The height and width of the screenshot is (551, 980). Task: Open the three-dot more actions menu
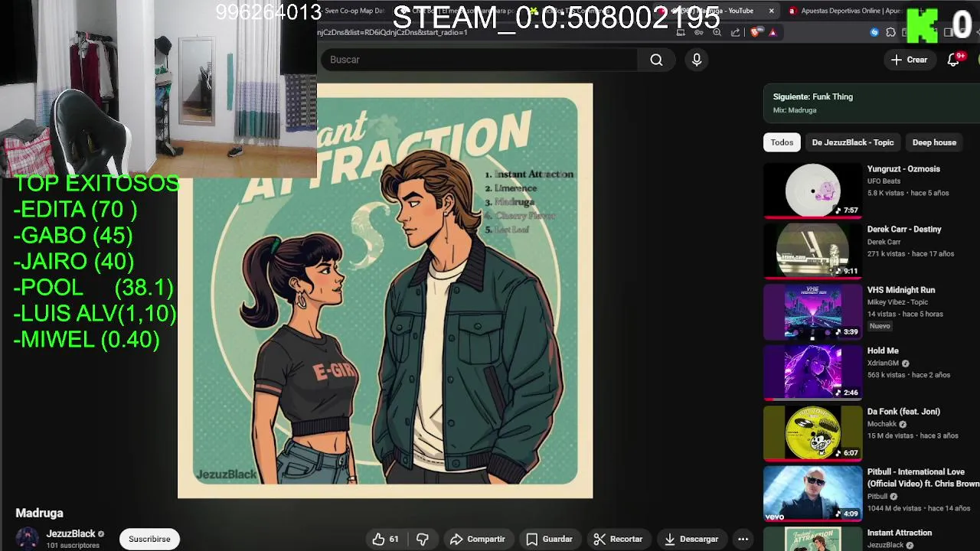743,540
